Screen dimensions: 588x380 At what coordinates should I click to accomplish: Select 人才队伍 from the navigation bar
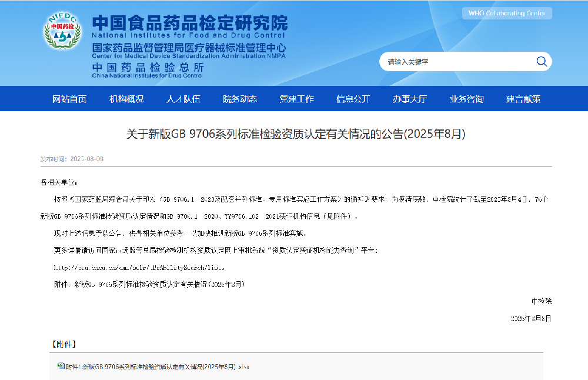pos(183,99)
